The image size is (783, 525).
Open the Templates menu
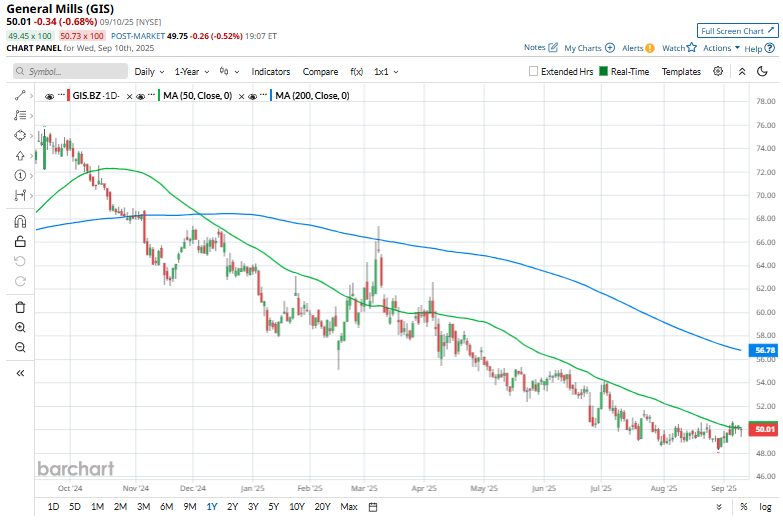point(681,72)
